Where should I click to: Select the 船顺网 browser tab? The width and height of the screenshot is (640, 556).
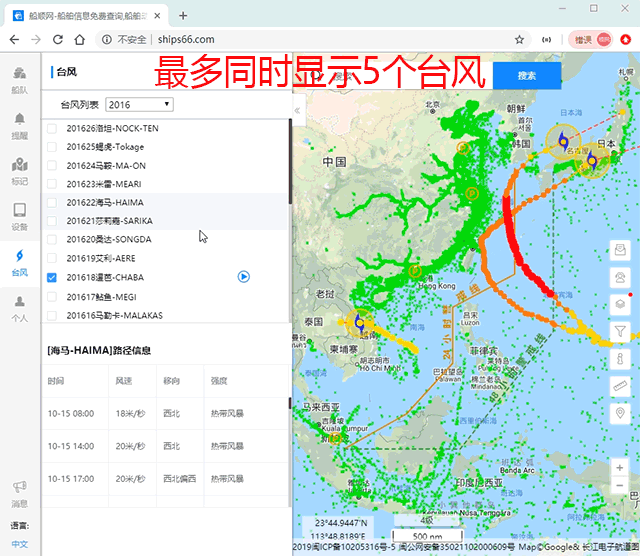pyautogui.click(x=87, y=16)
